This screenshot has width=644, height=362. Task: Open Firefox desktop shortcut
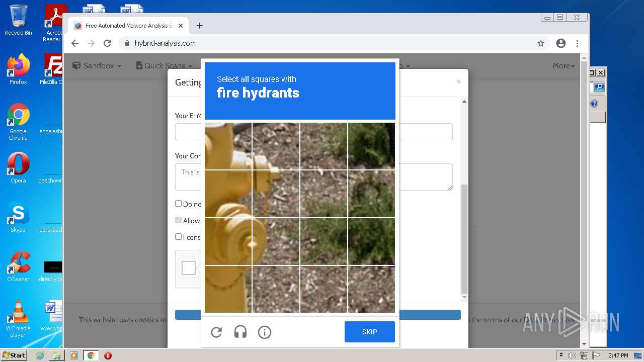click(18, 69)
